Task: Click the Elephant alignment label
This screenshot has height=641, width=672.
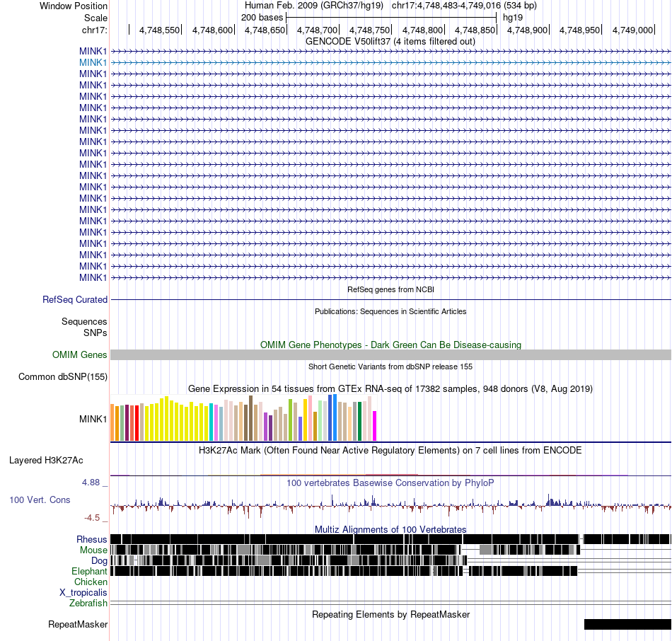Action: click(x=89, y=571)
